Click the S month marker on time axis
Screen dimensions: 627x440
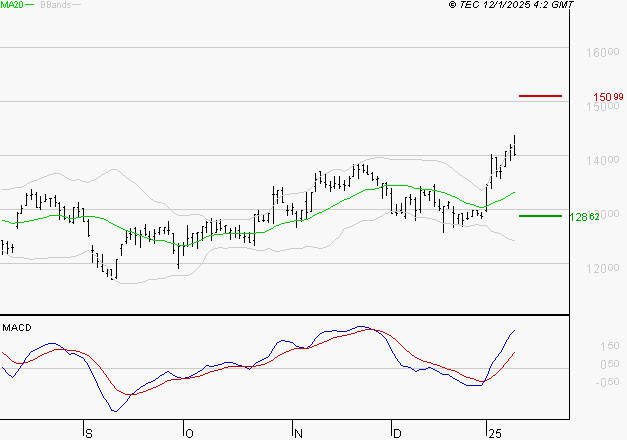pyautogui.click(x=89, y=434)
